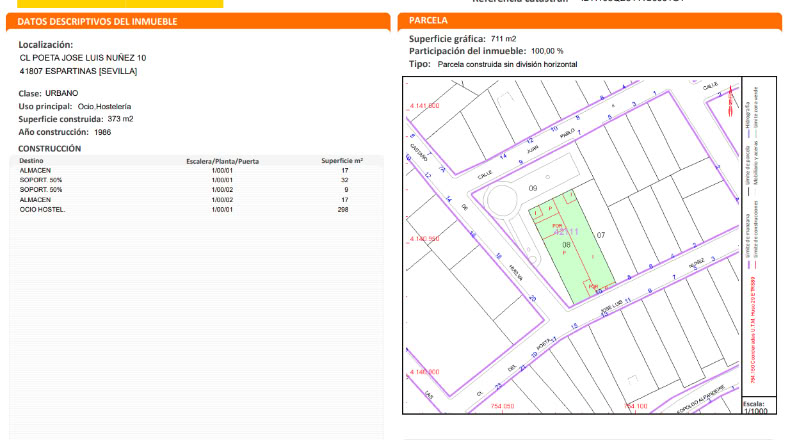Image resolution: width=790 pixels, height=440 pixels.
Task: Click the '42111' block number on the parcel
Action: coord(566,232)
